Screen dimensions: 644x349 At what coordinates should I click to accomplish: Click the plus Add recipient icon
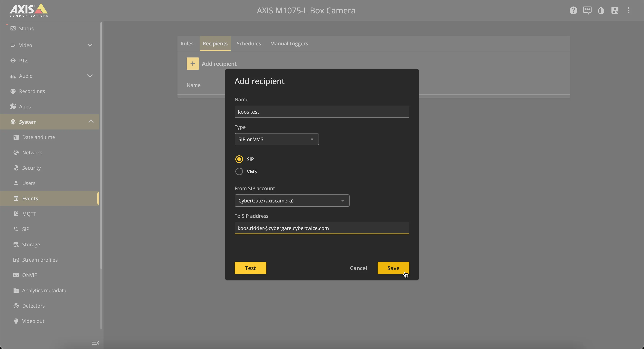pos(192,64)
